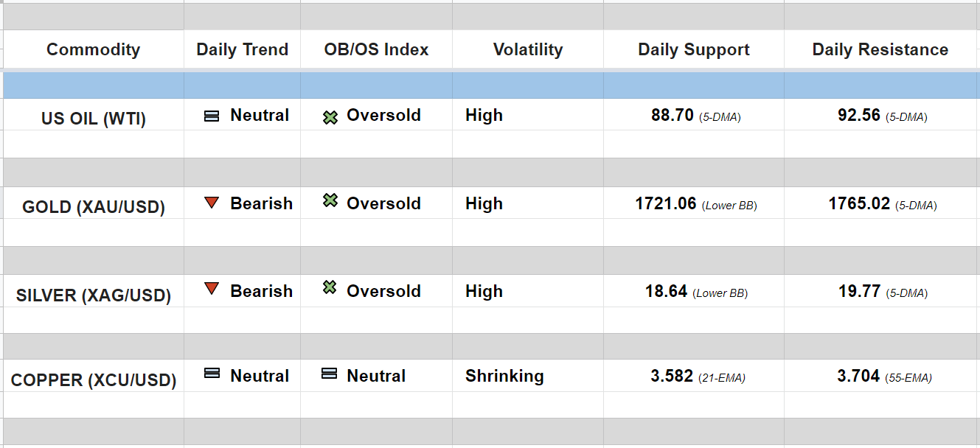Select the Daily Trend header cell

pyautogui.click(x=242, y=49)
